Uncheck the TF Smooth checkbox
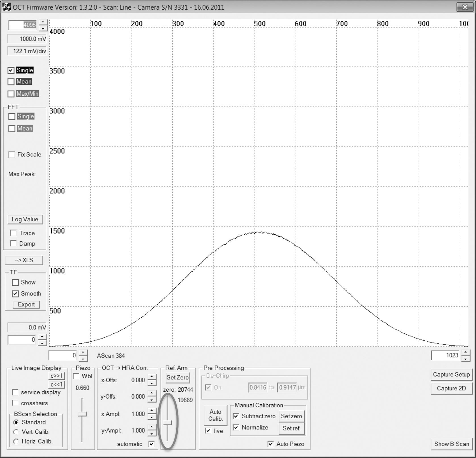 pyautogui.click(x=15, y=294)
